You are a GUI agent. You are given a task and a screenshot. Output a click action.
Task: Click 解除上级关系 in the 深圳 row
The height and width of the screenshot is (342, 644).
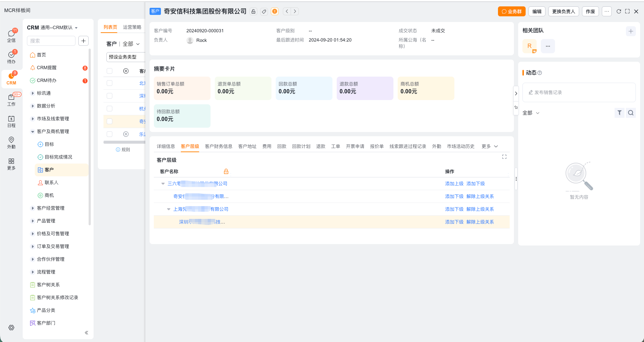[480, 222]
